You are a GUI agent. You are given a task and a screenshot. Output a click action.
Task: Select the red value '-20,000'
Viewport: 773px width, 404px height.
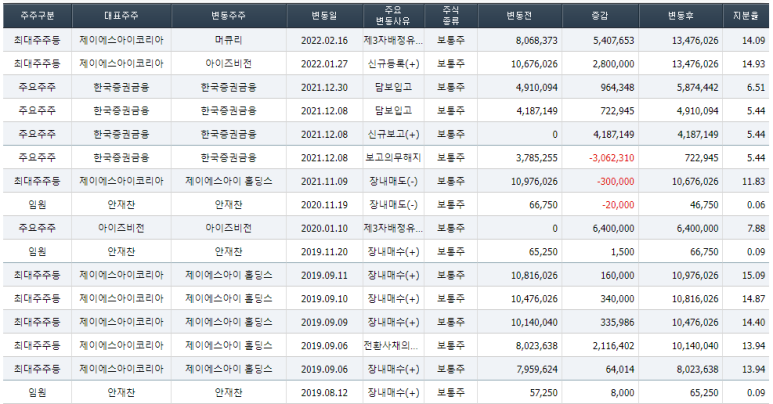tap(618, 205)
